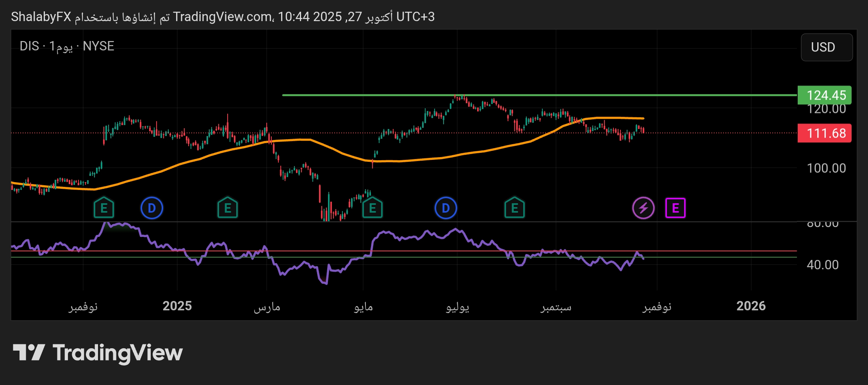Click the TradingView.com text in header
Image resolution: width=868 pixels, height=385 pixels.
click(x=223, y=17)
